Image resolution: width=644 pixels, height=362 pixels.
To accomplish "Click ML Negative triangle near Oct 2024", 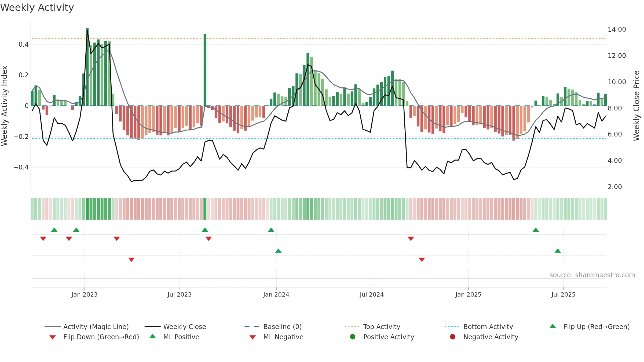I will tap(422, 260).
